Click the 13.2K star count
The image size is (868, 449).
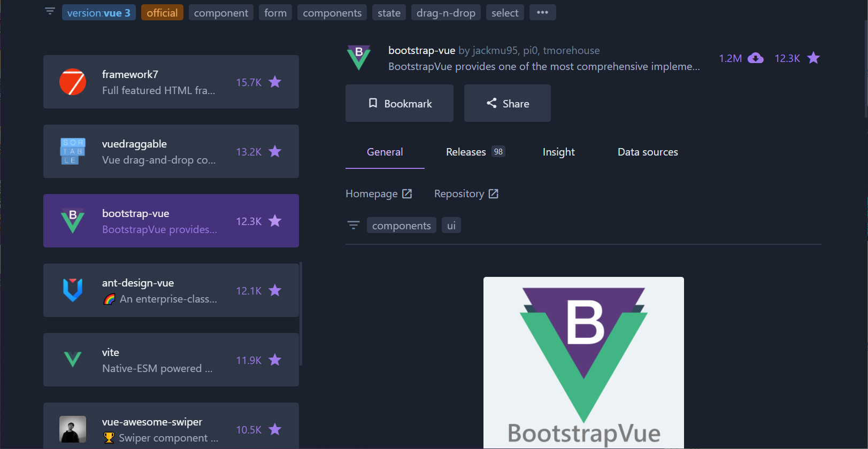tap(249, 152)
